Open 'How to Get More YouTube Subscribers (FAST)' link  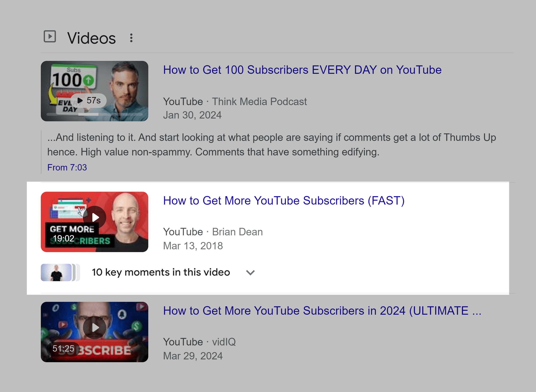pos(284,201)
